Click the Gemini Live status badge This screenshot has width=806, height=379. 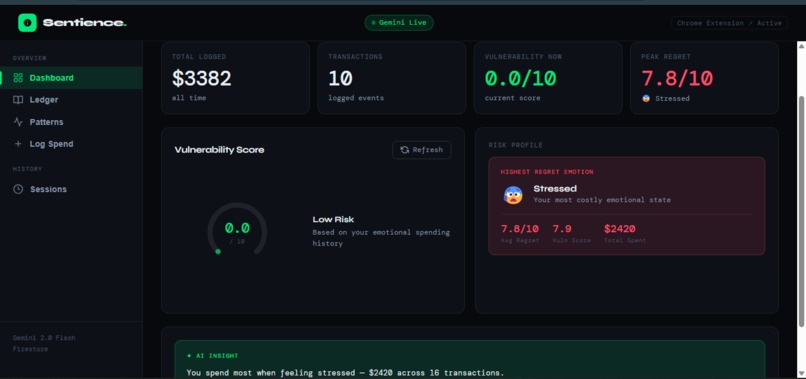click(399, 23)
